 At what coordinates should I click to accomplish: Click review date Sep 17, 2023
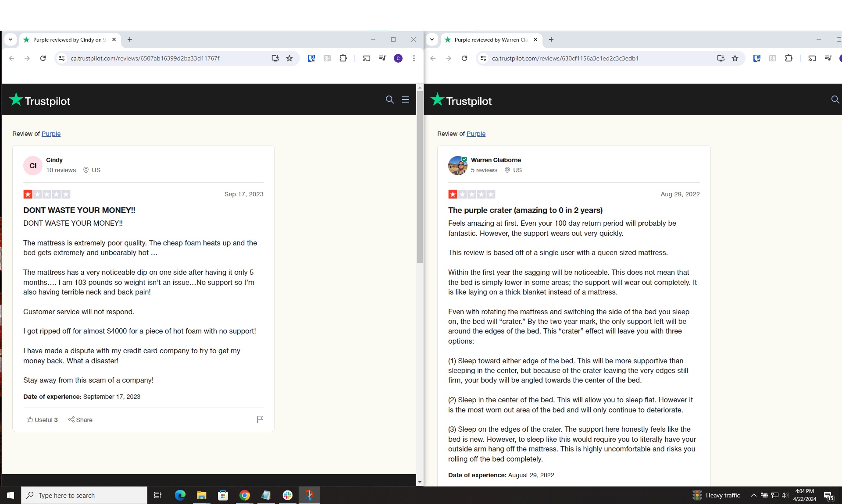[244, 194]
